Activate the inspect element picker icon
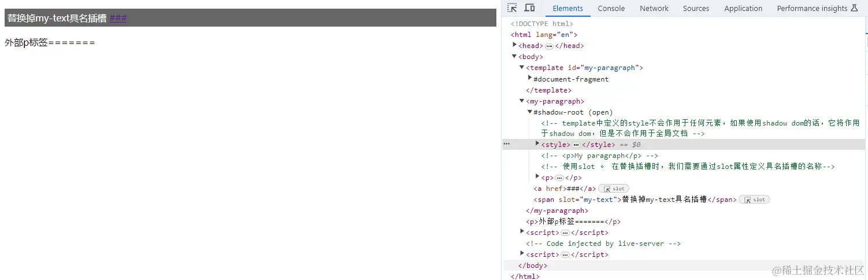868x280 pixels. [x=512, y=8]
